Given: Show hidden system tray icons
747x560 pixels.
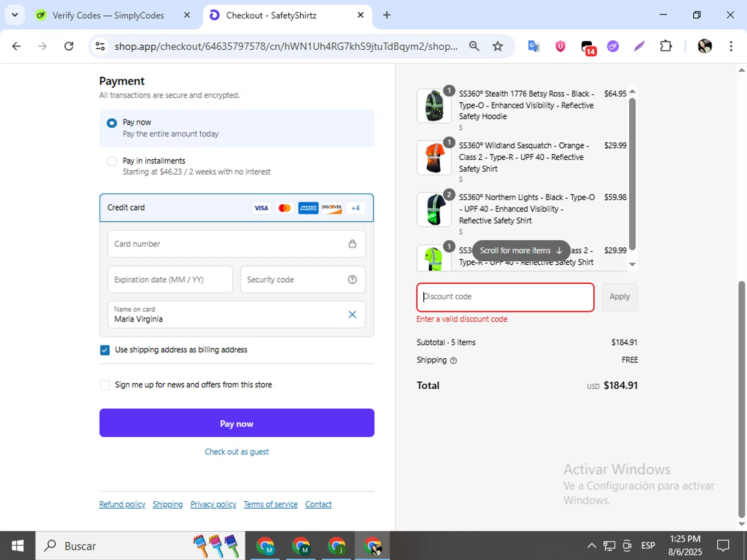Looking at the screenshot, I should coord(592,546).
